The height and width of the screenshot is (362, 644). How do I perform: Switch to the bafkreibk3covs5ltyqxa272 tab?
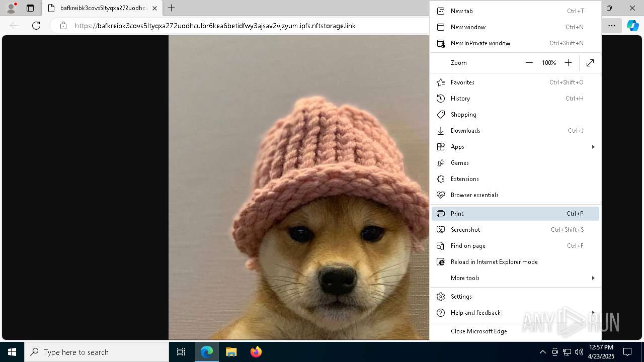coord(102,8)
